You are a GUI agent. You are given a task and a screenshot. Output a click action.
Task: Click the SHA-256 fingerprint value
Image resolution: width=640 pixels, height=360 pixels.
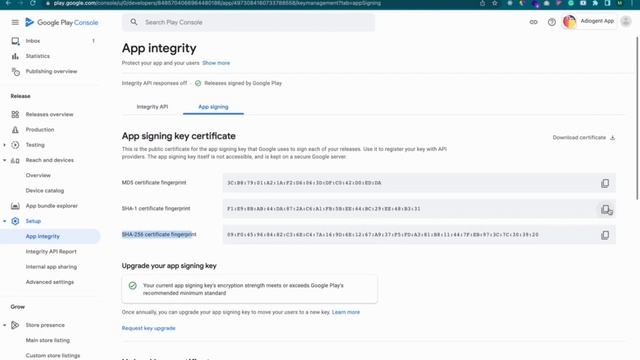pyautogui.click(x=382, y=235)
